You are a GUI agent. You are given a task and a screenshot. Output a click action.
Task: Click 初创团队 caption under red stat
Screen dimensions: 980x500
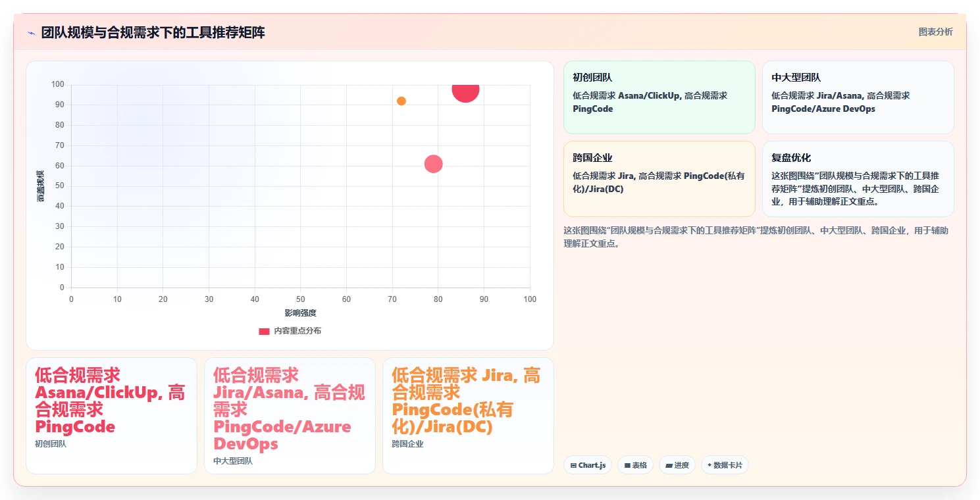(x=51, y=444)
